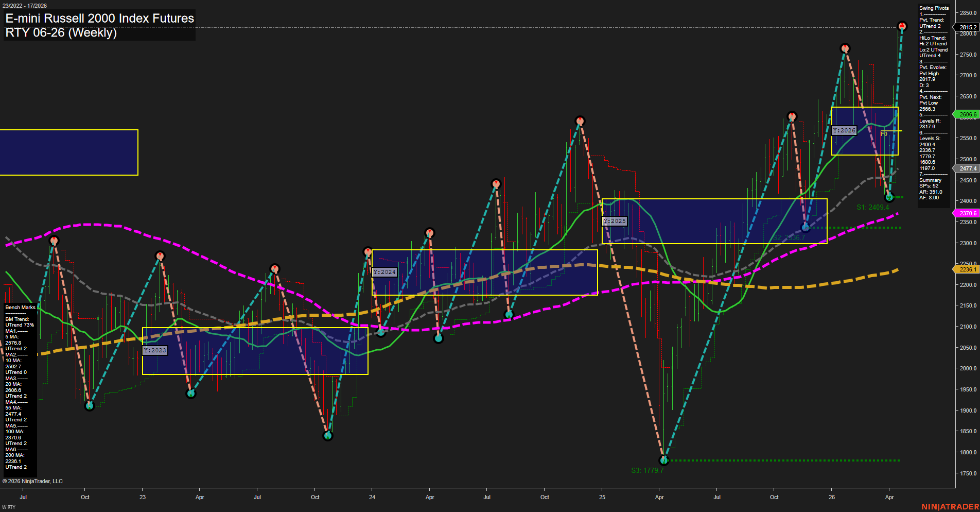Click the red pivot marker above the Y:2026 box
Viewport: 980px width, 512px height.
845,48
